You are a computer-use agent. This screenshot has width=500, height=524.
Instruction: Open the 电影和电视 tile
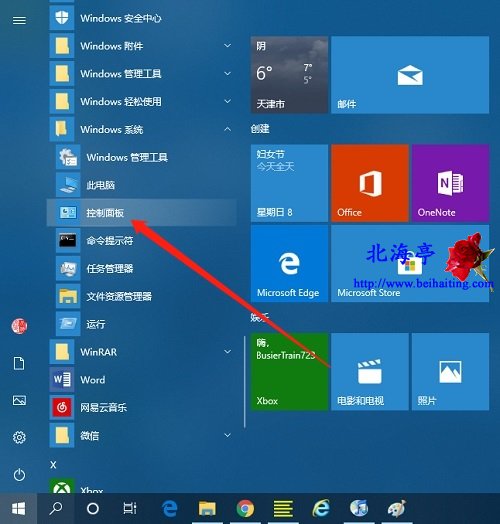click(x=370, y=372)
